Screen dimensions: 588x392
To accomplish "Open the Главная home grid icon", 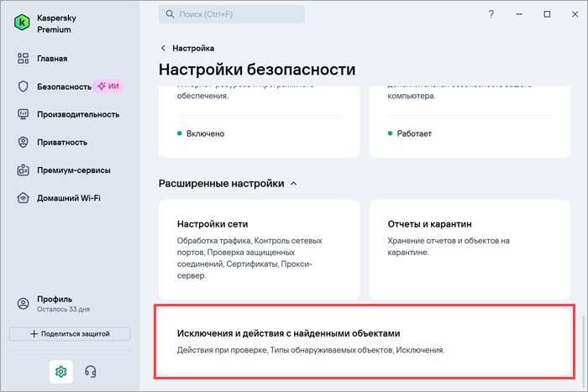I will tap(23, 59).
